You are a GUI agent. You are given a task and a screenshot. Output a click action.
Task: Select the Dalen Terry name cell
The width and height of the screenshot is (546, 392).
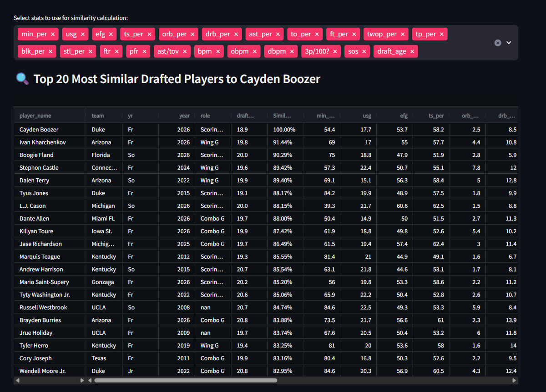[50, 181]
